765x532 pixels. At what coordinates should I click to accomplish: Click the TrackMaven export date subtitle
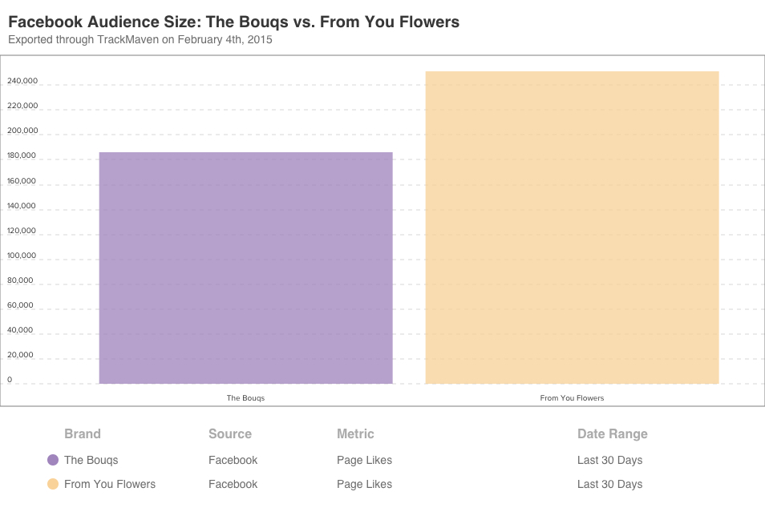tap(140, 38)
